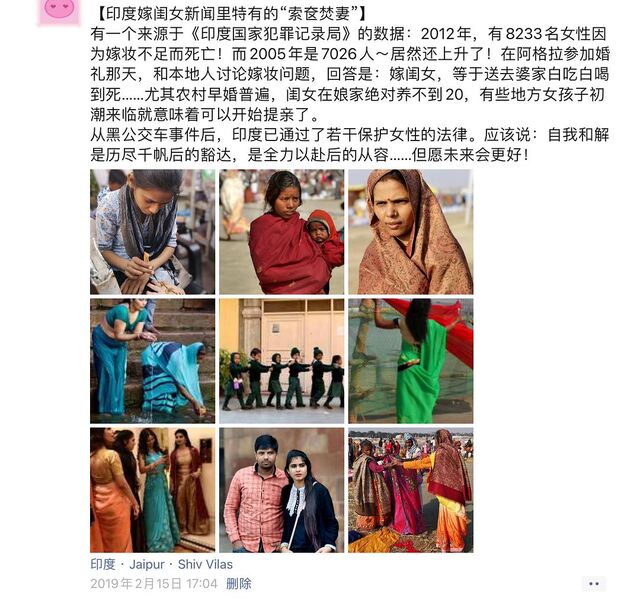Click the post title about 索奁焚妻
Viewport: 640px width, 600px height.
(x=230, y=14)
